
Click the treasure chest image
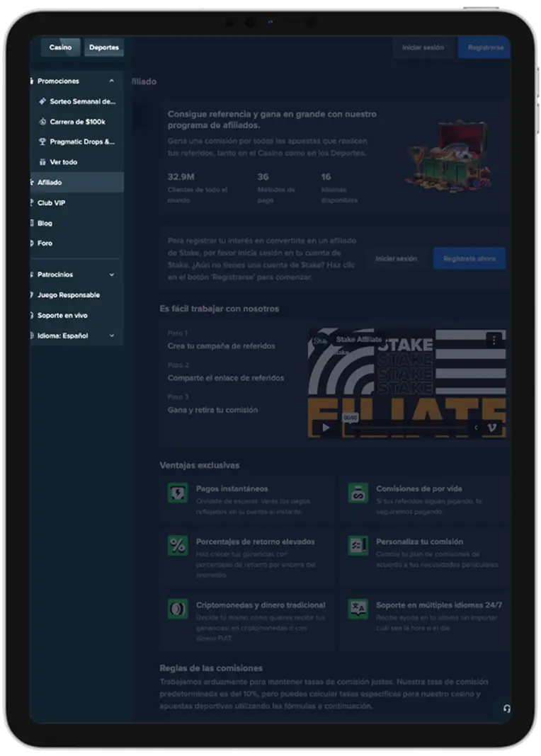coord(448,155)
